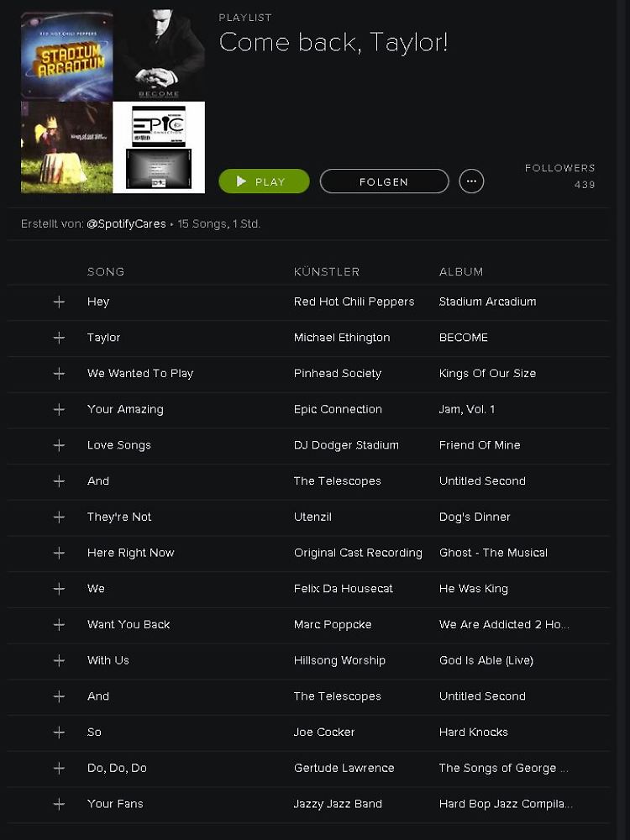Start the playlist with the green Play button
Viewport: 630px width, 840px height.
pos(264,181)
